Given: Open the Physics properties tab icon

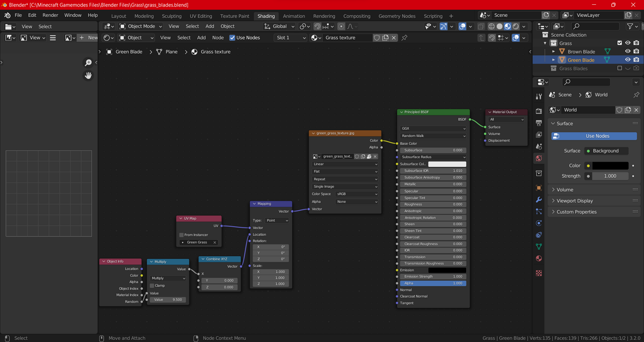Looking at the screenshot, I should (539, 223).
